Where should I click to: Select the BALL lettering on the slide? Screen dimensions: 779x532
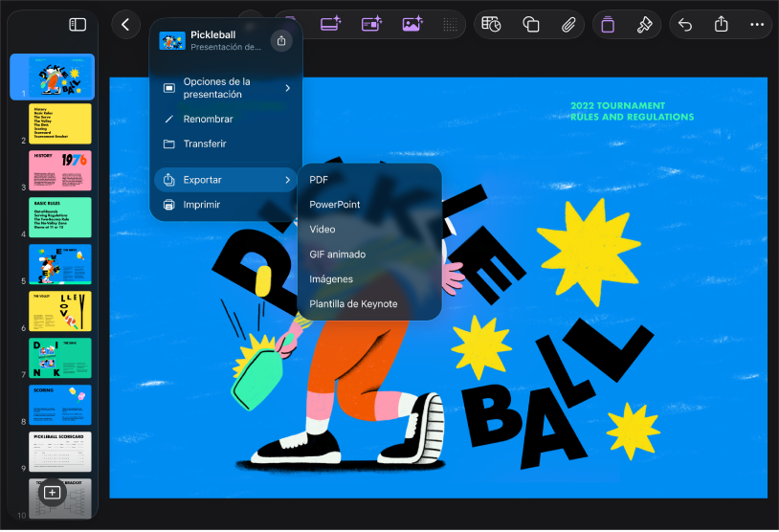tap(556, 395)
